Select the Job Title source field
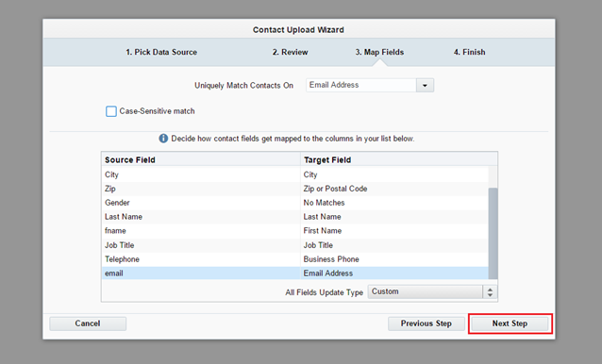This screenshot has height=364, width=602. tap(201, 245)
